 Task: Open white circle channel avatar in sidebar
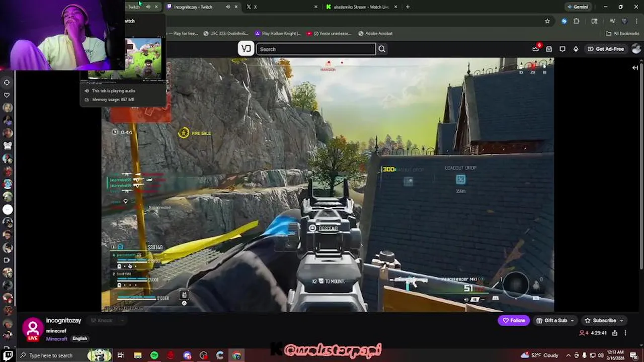[x=8, y=209]
